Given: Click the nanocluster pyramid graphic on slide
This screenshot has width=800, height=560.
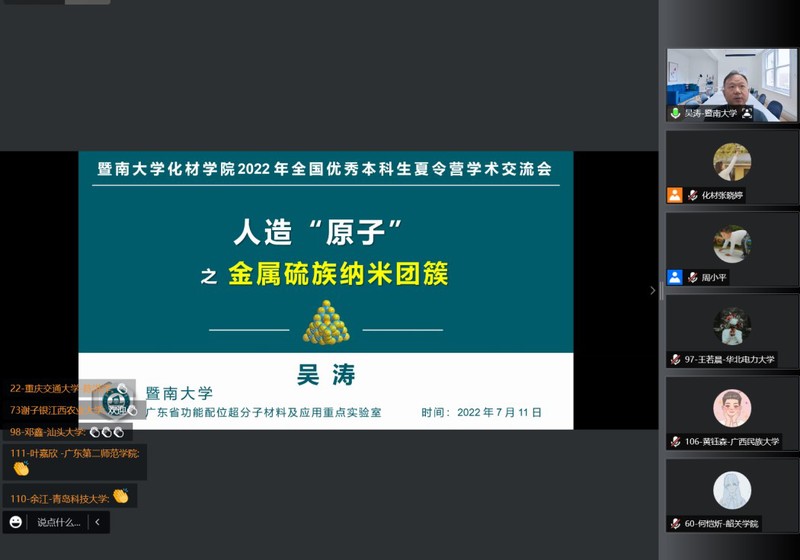Looking at the screenshot, I should (326, 320).
